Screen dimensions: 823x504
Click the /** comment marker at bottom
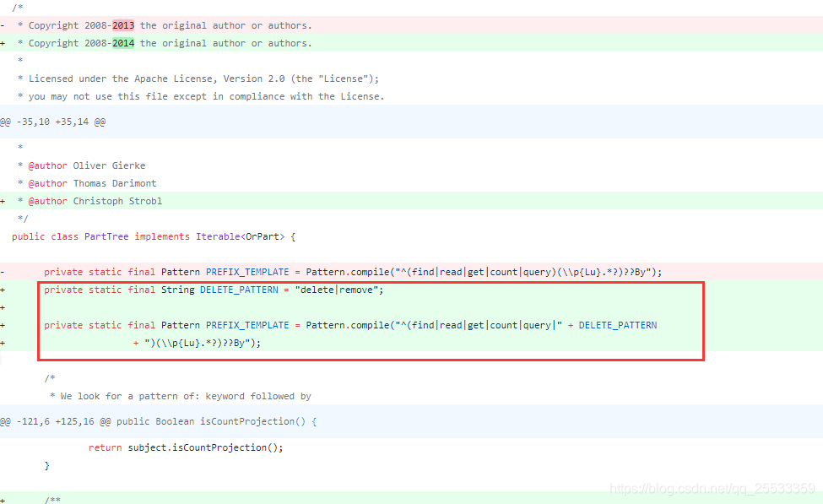[52, 499]
